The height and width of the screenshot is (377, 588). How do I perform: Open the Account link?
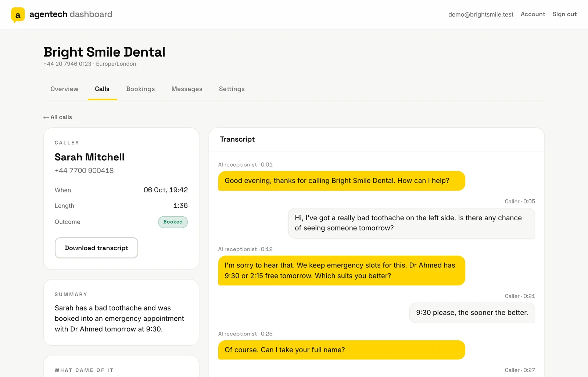(533, 14)
